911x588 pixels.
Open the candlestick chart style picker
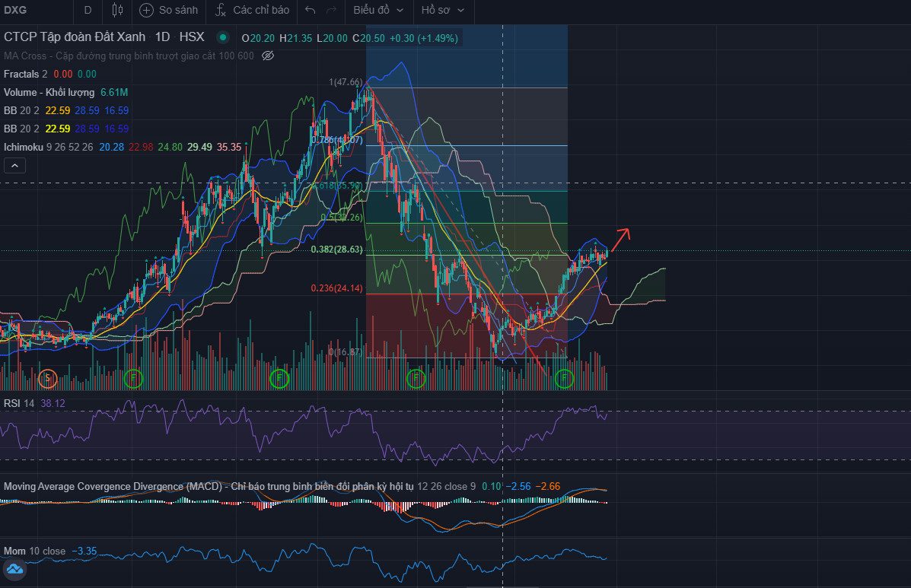pyautogui.click(x=117, y=10)
